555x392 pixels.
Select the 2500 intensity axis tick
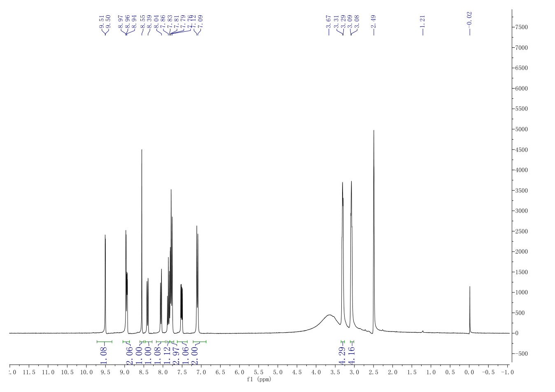click(x=522, y=231)
